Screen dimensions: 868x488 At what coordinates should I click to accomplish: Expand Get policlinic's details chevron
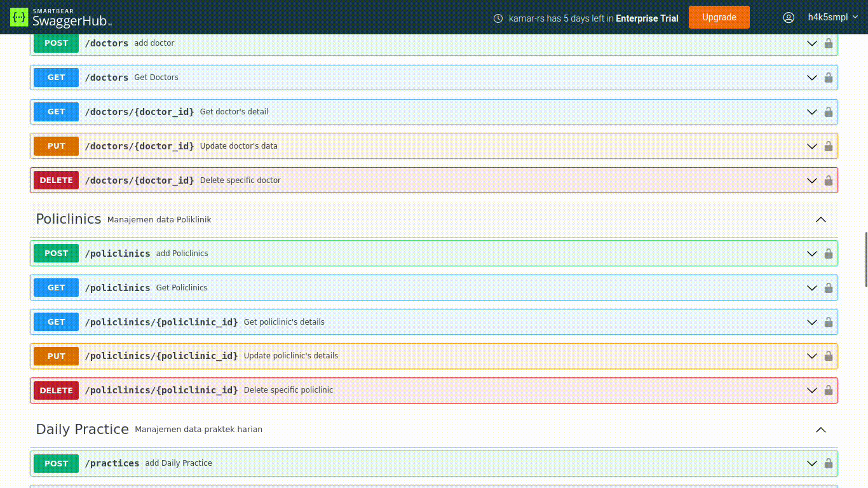tap(811, 322)
